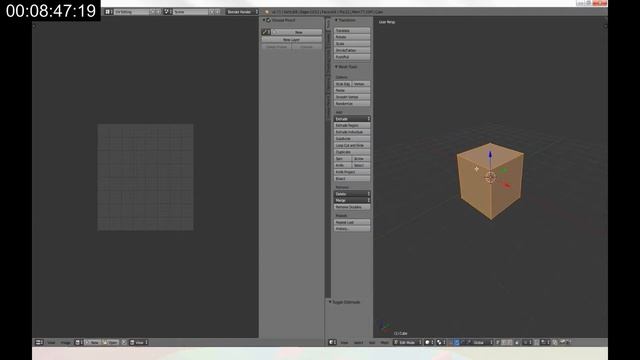Click New Layer in Grease Pencil panel

coord(291,40)
